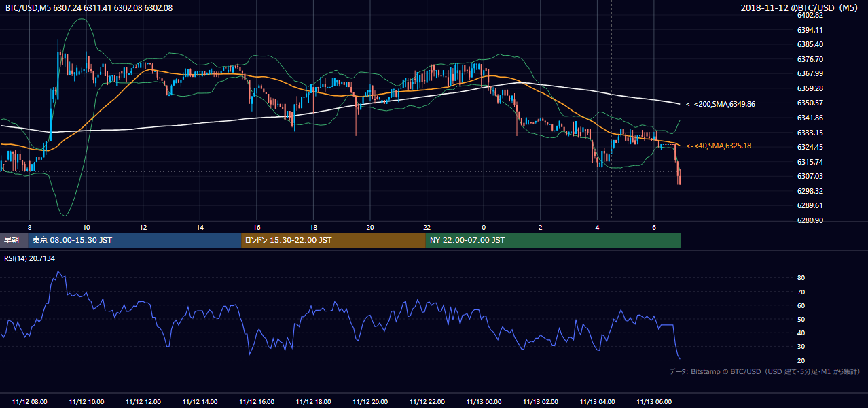Click the Bitstamp data source note
This screenshot has height=408, width=868.
(x=765, y=372)
